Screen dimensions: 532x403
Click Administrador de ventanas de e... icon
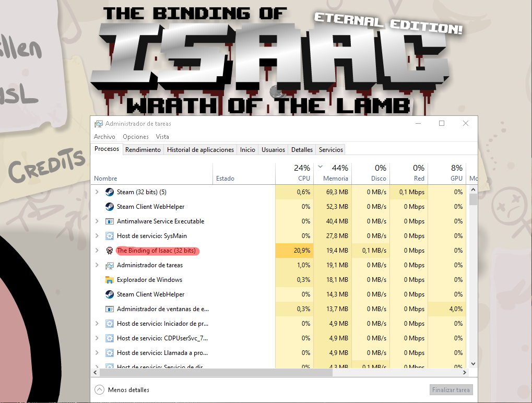[109, 309]
